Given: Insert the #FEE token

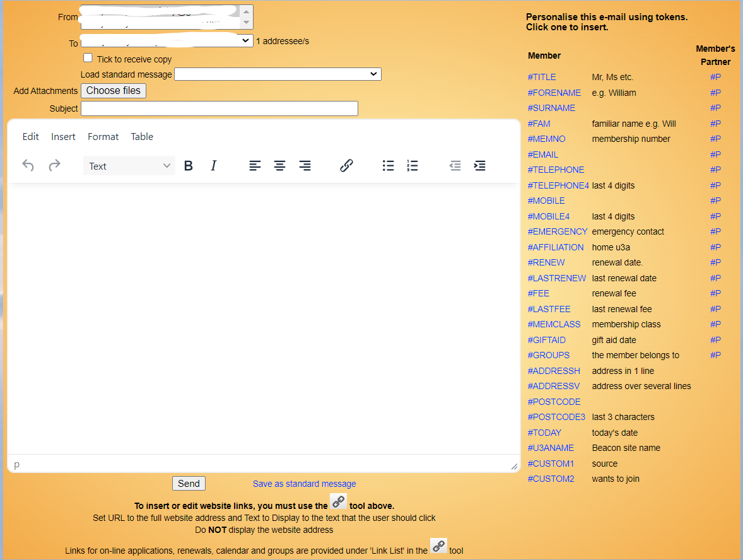Looking at the screenshot, I should coord(538,293).
